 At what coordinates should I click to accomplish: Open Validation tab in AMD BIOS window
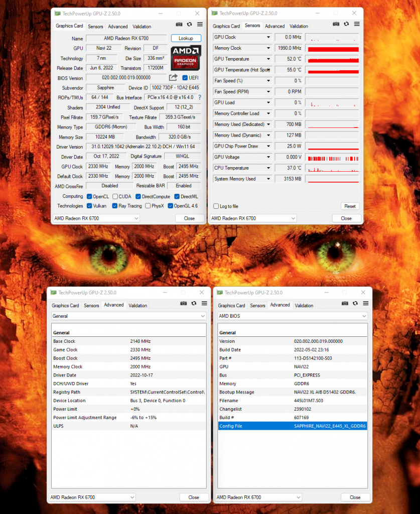(304, 306)
